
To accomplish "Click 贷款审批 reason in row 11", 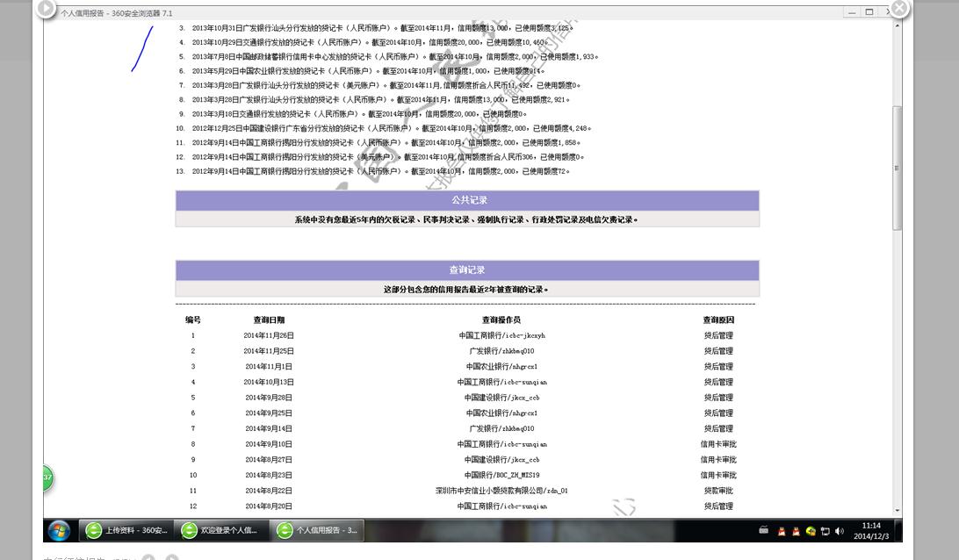I will click(718, 491).
